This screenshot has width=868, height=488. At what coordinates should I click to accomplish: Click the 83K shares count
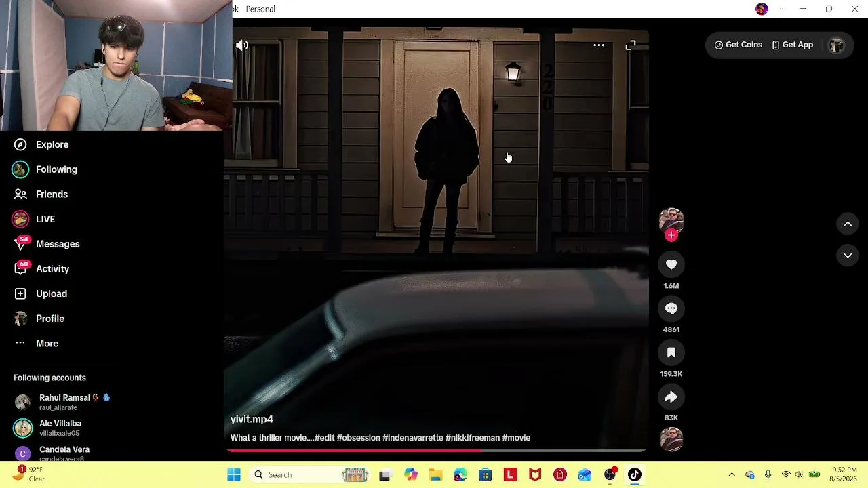671,418
